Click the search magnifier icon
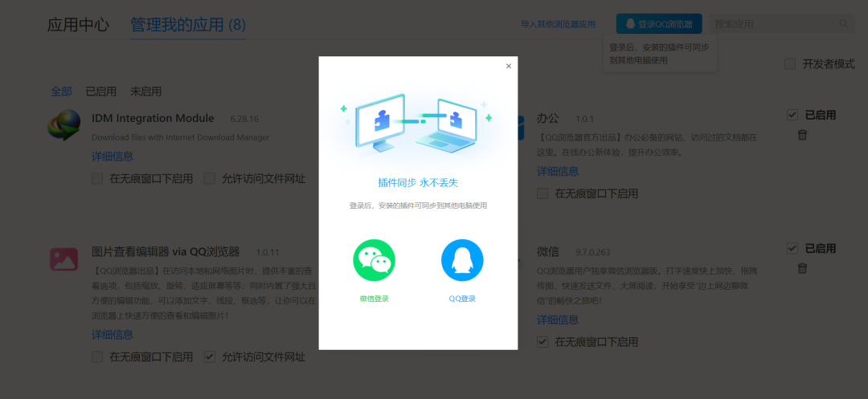The width and height of the screenshot is (868, 399). point(844,24)
